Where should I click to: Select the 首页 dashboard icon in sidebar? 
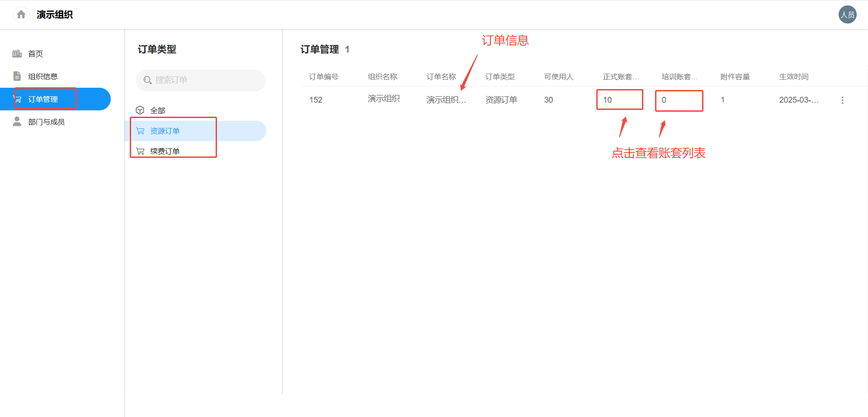pos(17,53)
